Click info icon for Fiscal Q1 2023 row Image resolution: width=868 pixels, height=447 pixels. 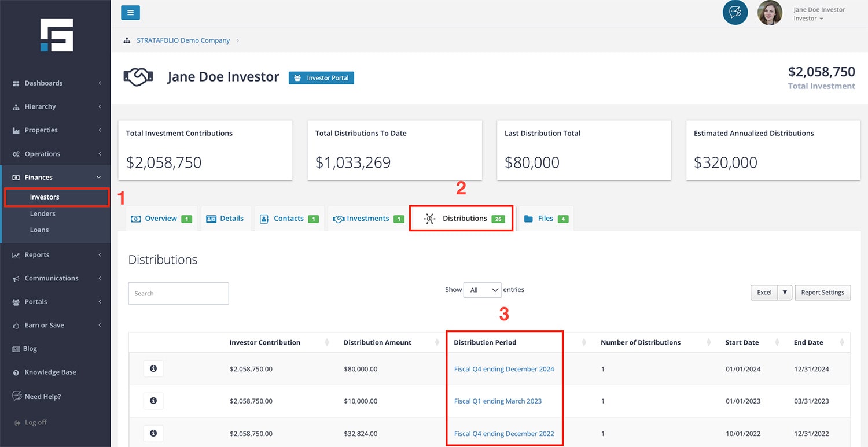pyautogui.click(x=153, y=401)
